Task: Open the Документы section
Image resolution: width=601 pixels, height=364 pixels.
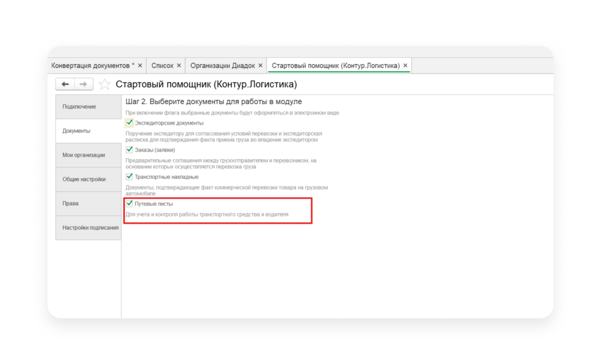Action: coord(88,131)
